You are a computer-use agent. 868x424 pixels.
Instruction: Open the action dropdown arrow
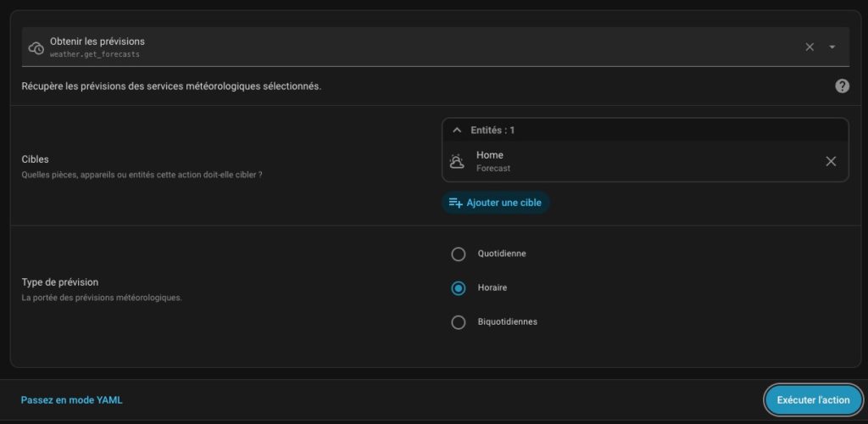click(x=832, y=47)
